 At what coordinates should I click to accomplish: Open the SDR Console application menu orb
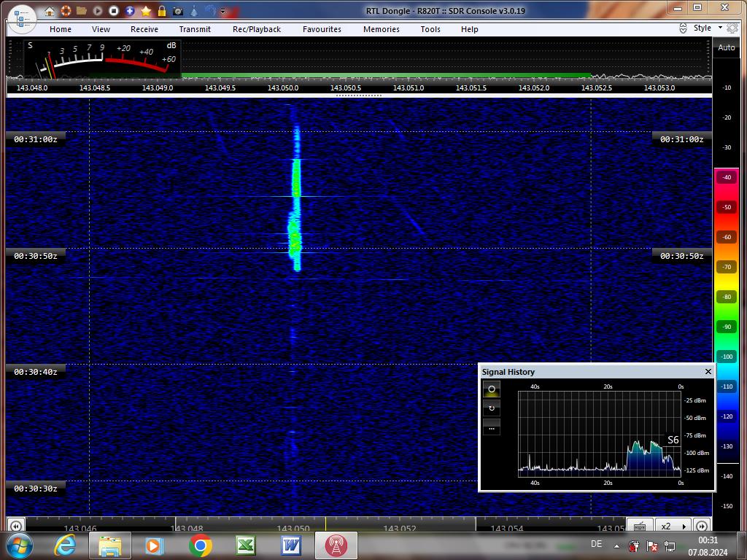click(x=22, y=19)
